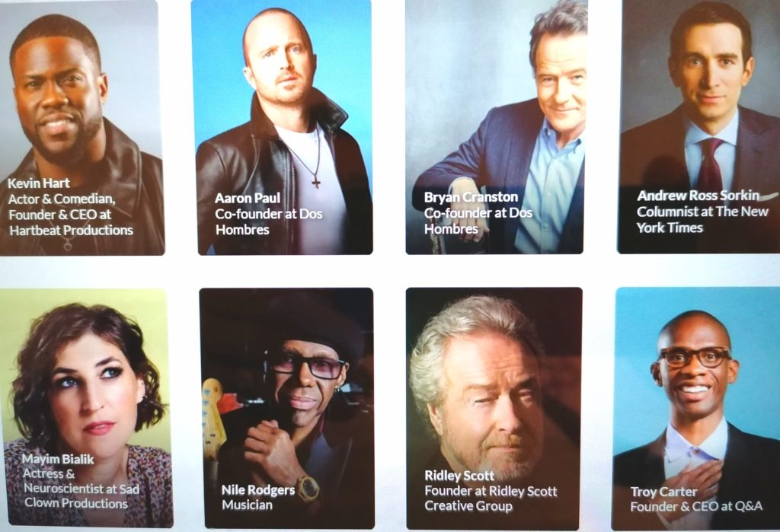Click the Nile Rodgers name label
The width and height of the screenshot is (780, 532).
pyautogui.click(x=258, y=490)
